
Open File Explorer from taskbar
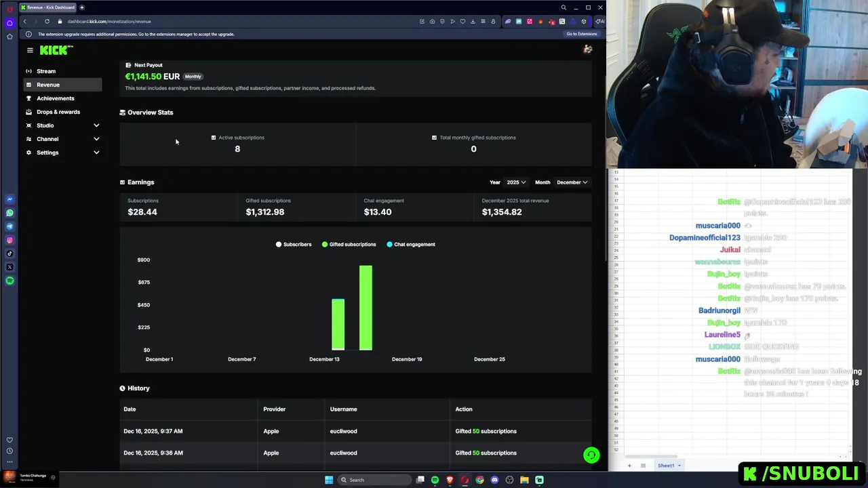(524, 480)
